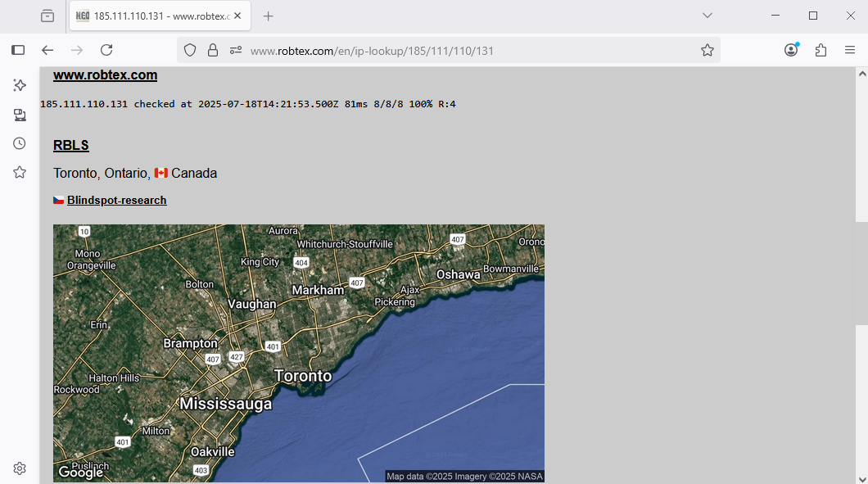Click the RBLS heading link

pos(71,146)
